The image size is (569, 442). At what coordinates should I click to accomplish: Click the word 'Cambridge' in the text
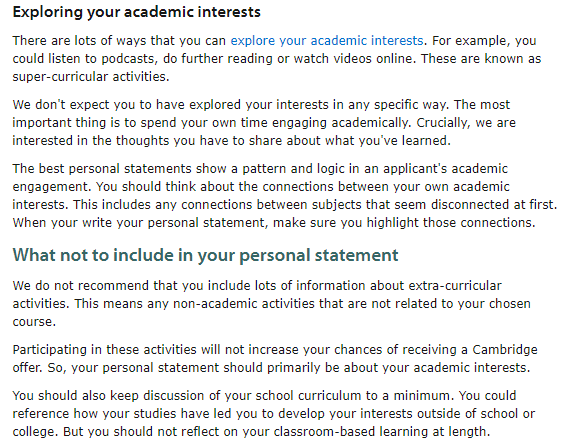click(x=505, y=349)
